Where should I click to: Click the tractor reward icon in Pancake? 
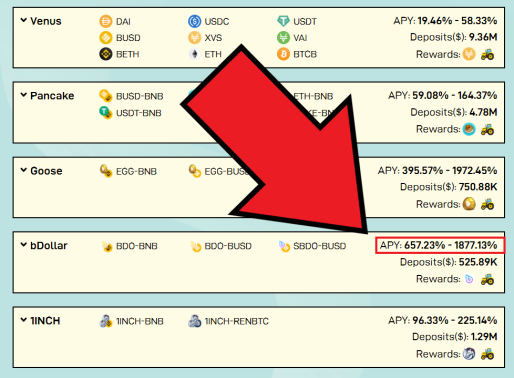487,129
